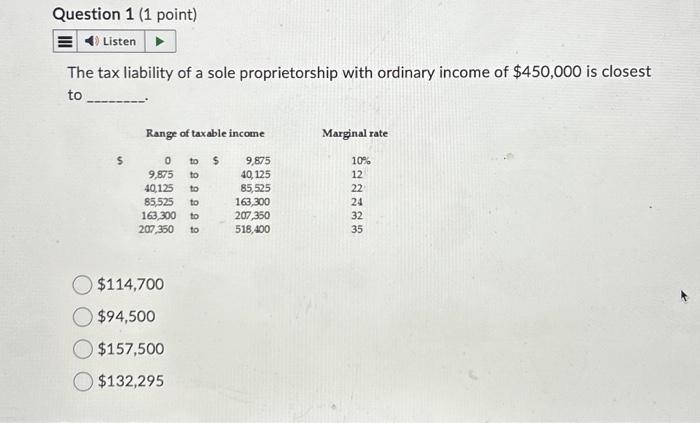Click the Range of taxable income header
The image size is (700, 423).
coord(205,133)
